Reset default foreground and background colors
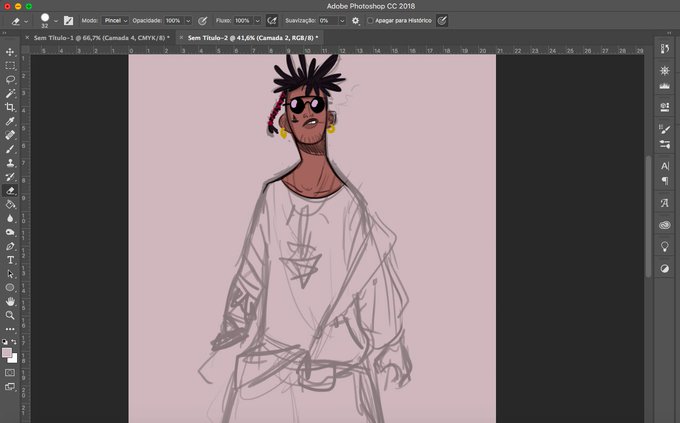Viewport: 680px width, 423px height. click(x=5, y=342)
